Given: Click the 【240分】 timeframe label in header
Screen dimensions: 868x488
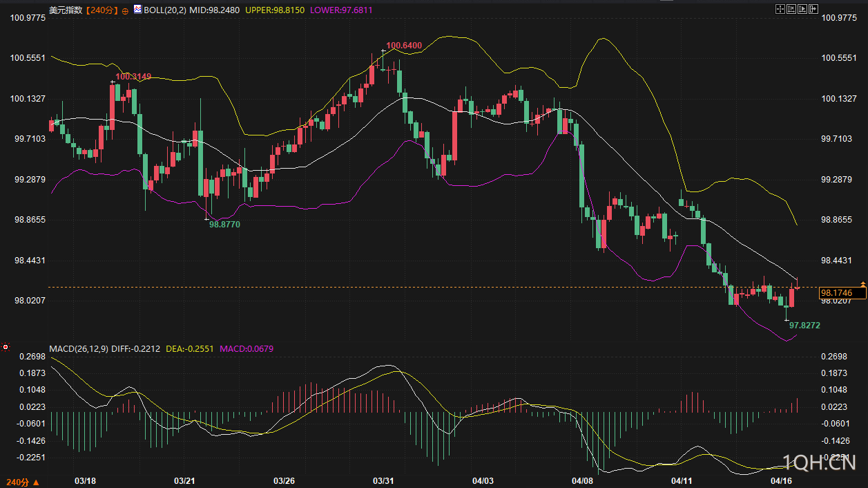Looking at the screenshot, I should pyautogui.click(x=101, y=10).
